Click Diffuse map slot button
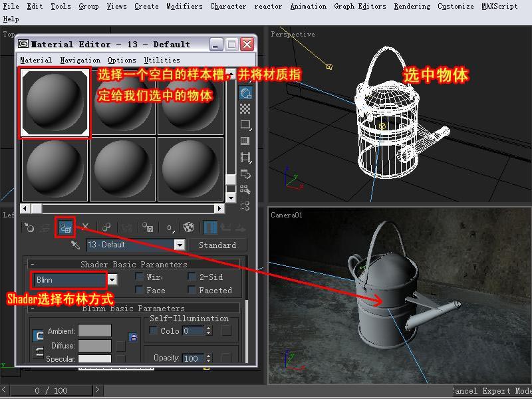This screenshot has width=532, height=399. pyautogui.click(x=120, y=346)
